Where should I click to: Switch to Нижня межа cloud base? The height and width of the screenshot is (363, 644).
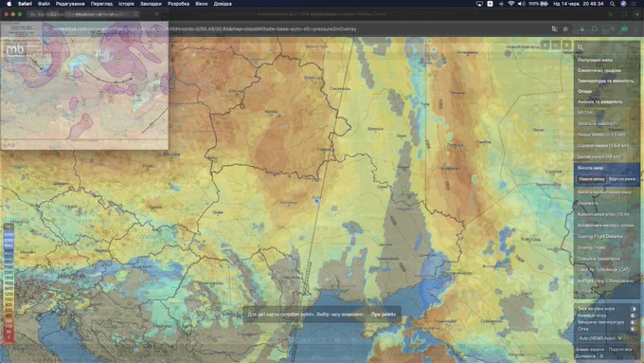tap(591, 179)
